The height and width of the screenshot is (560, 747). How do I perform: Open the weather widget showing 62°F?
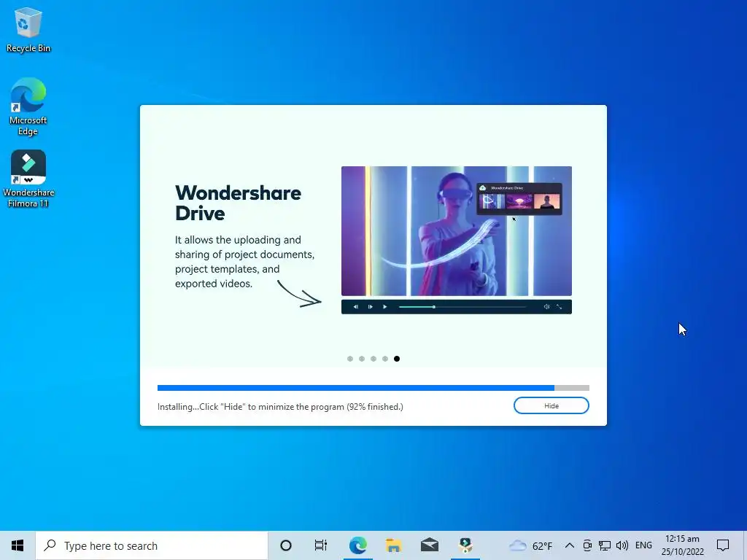click(x=531, y=545)
